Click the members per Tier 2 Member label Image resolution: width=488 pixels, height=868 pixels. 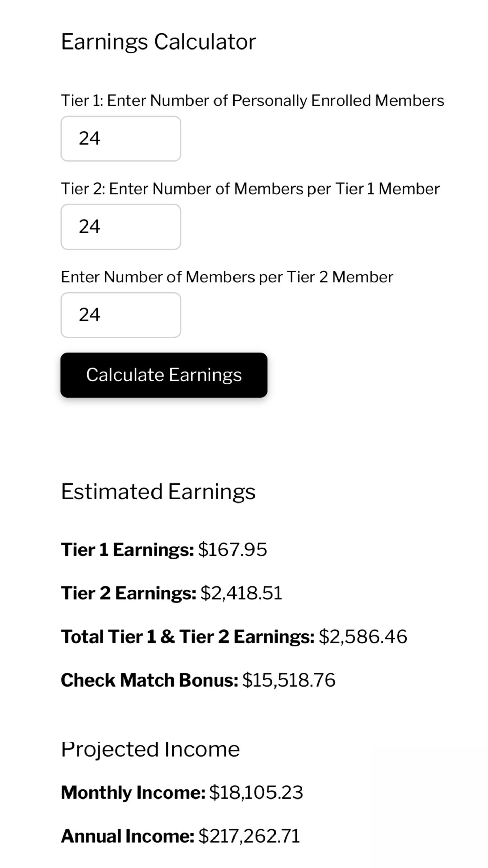[227, 277]
